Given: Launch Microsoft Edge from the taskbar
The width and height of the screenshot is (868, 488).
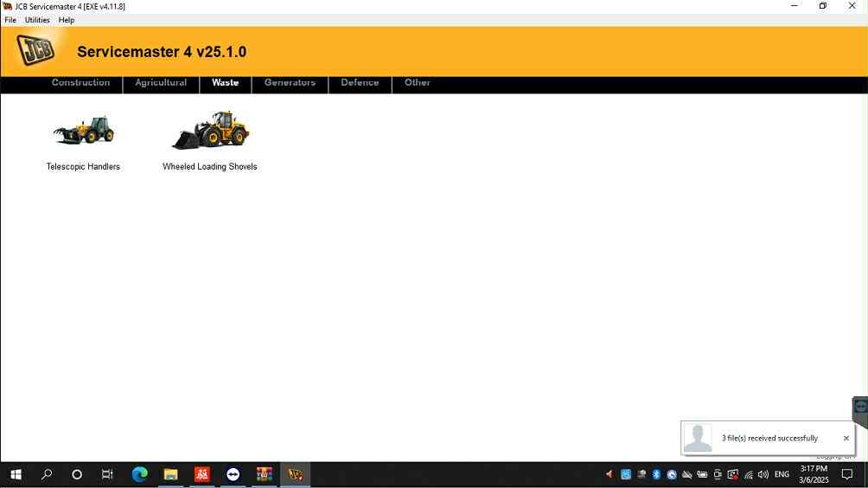Looking at the screenshot, I should tap(139, 475).
